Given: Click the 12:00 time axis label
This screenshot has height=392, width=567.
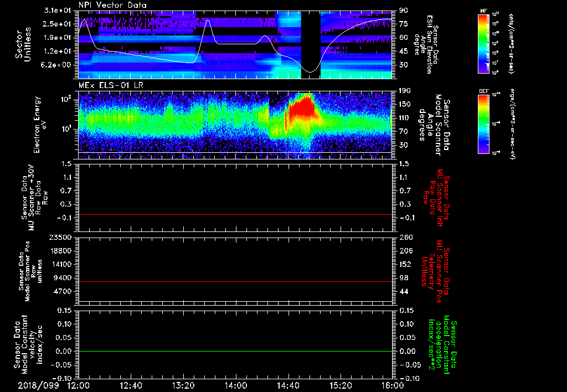Looking at the screenshot, I should pos(79,385).
